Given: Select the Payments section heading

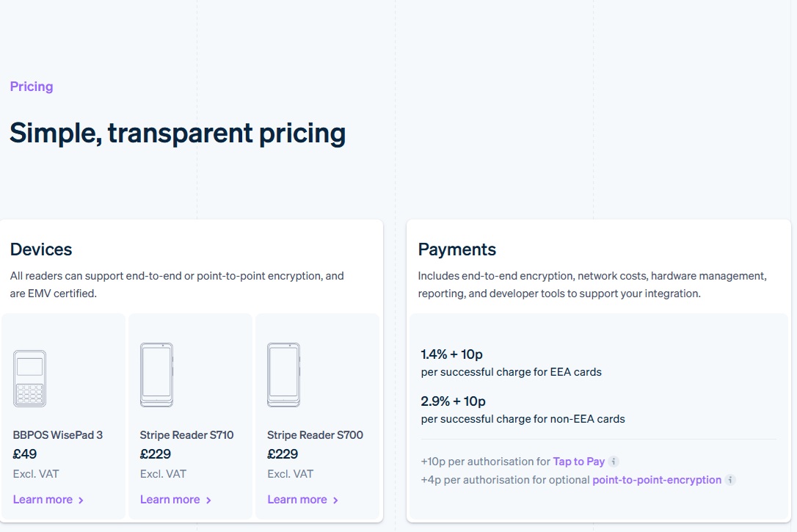Looking at the screenshot, I should [457, 249].
